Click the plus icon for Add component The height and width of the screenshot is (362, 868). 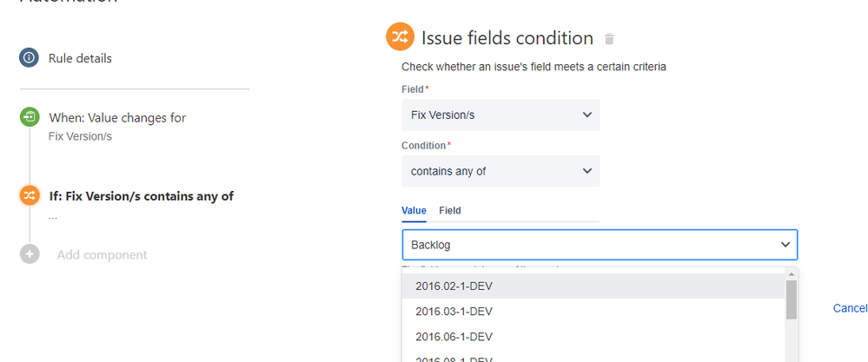pos(30,254)
